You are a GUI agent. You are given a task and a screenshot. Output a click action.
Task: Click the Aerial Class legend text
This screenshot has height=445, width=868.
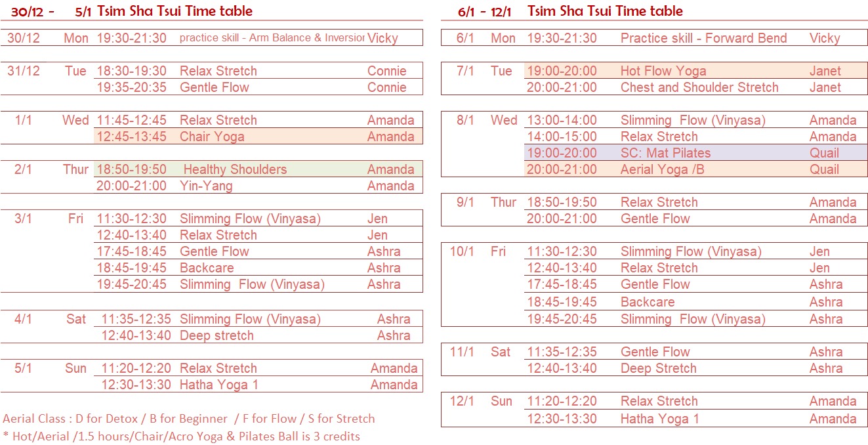[x=189, y=419]
